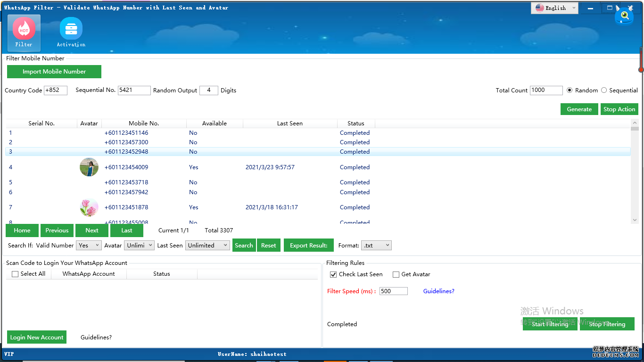
Task: Click the avatar photo in row 4
Action: point(89,167)
